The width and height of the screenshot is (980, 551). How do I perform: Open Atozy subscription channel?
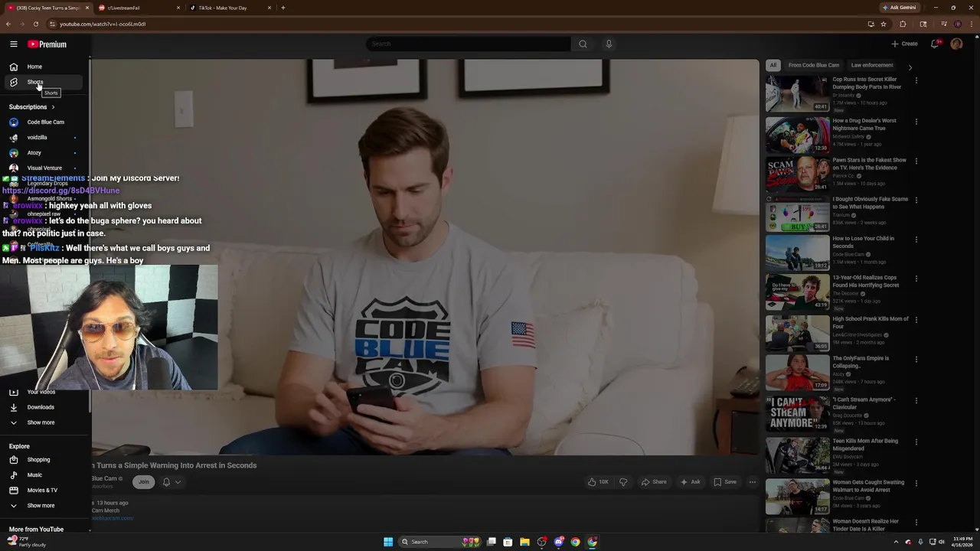(x=45, y=153)
